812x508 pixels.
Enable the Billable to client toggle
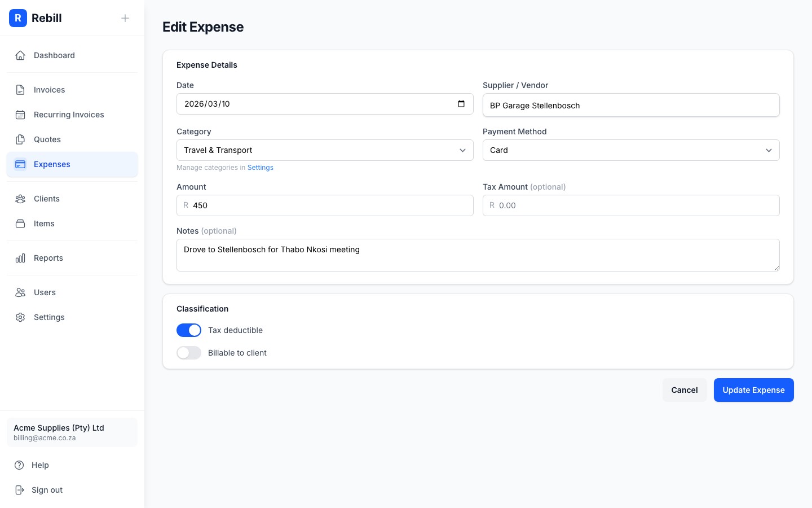tap(189, 353)
